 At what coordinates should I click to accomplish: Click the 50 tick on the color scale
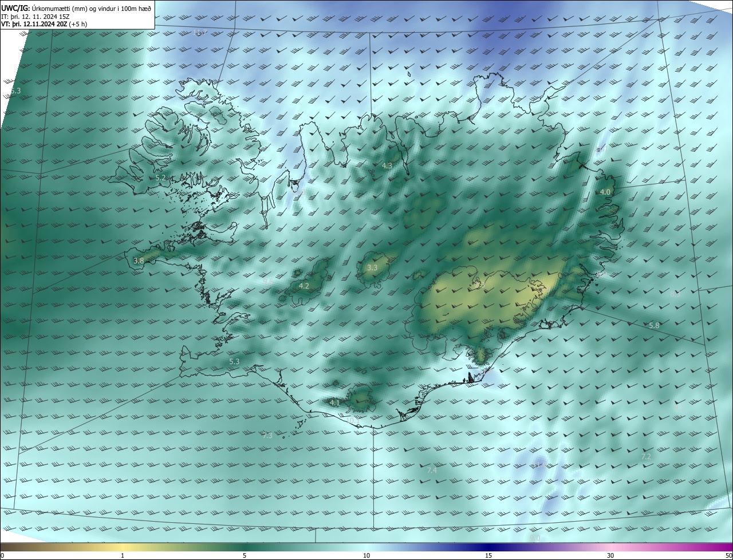coord(728,555)
